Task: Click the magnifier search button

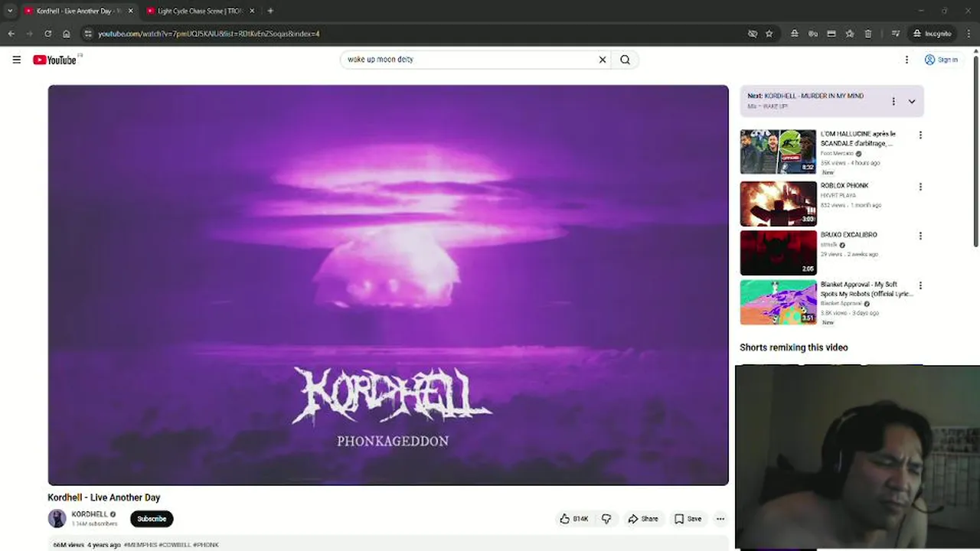Action: click(626, 60)
